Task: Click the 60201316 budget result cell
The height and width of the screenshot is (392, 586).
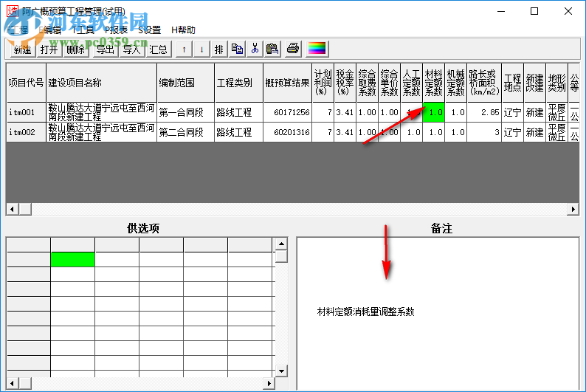Action: pyautogui.click(x=287, y=132)
